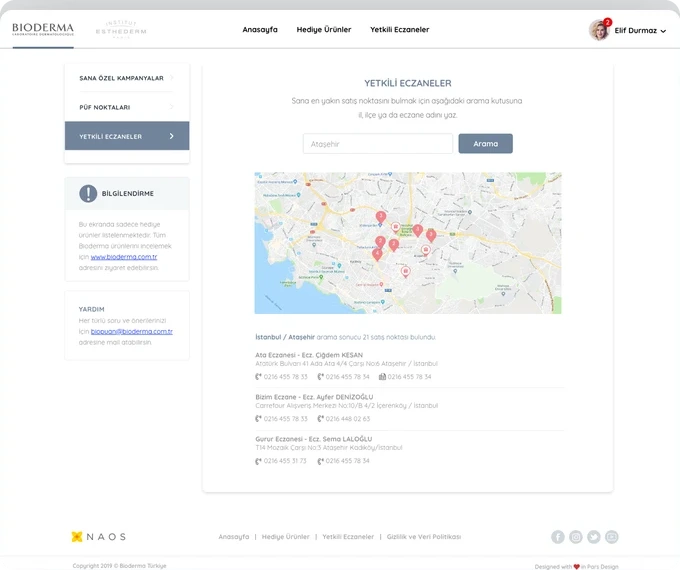Viewport: 680px width, 570px height.
Task: Click the biopuan@bioderma.com.tr email link
Action: (x=131, y=331)
